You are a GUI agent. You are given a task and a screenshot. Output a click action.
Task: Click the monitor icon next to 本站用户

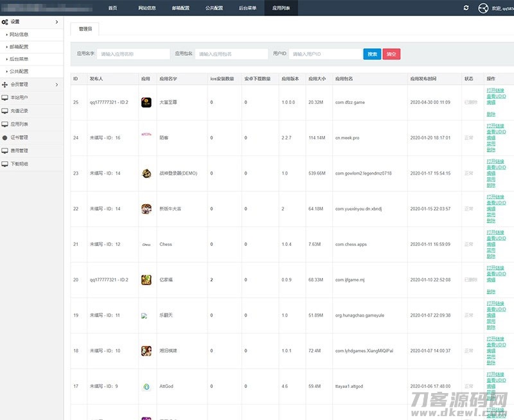tap(5, 97)
